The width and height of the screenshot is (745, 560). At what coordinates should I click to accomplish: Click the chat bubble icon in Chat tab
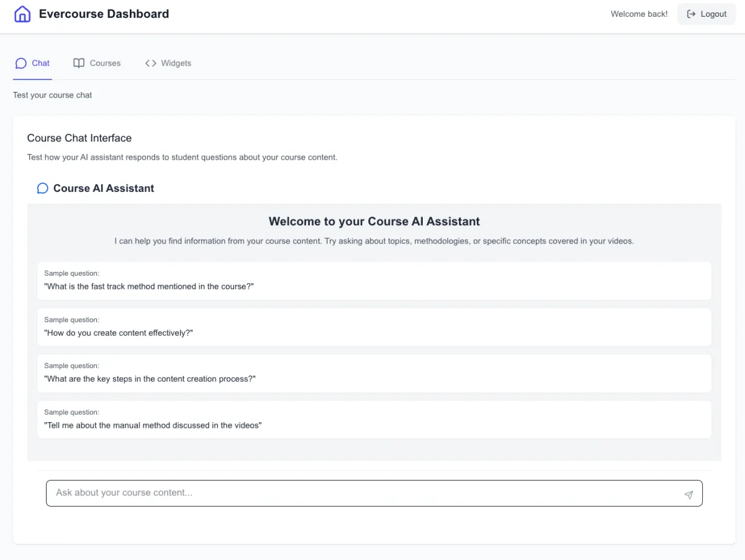tap(21, 63)
